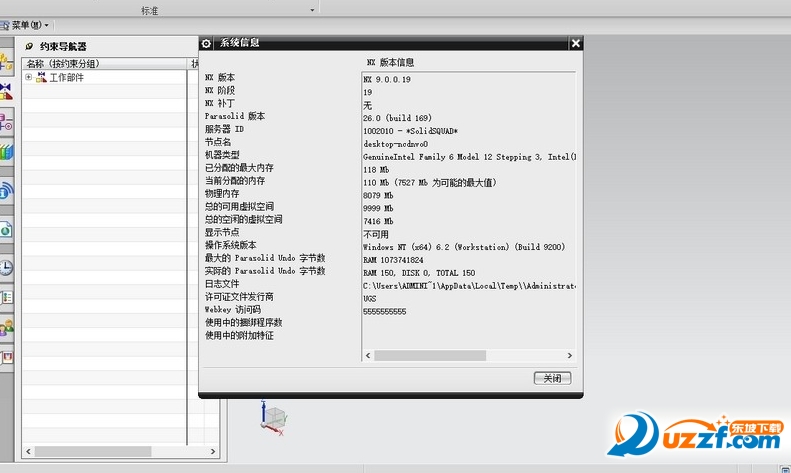Click the navigator horizontal scrollbar thumb
Viewport: 791px width, 473px height.
(93, 451)
